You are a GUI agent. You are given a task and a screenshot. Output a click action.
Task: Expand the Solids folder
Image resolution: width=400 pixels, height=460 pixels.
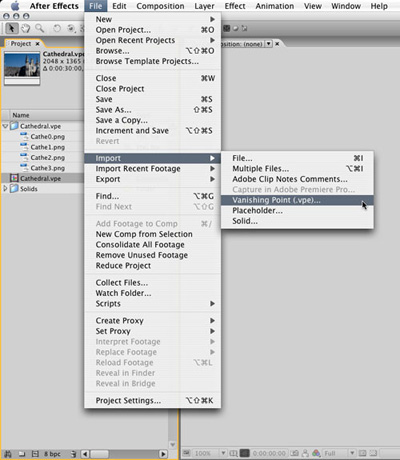[x=5, y=189]
